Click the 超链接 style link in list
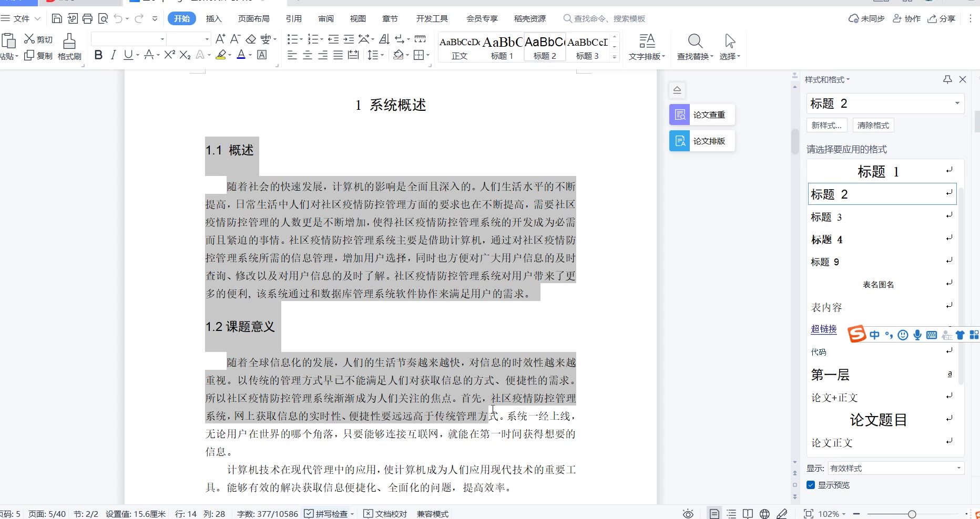980x519 pixels. click(824, 329)
